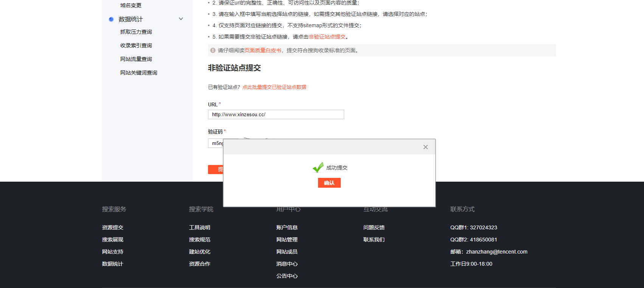The width and height of the screenshot is (644, 288).
Task: Click the 非验证站点提交 section heading
Action: (x=234, y=68)
